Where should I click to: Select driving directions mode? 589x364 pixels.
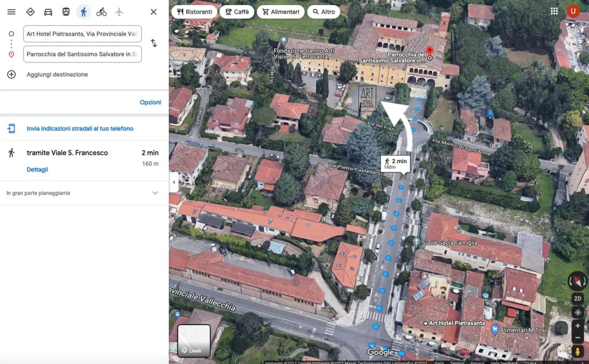pos(48,12)
